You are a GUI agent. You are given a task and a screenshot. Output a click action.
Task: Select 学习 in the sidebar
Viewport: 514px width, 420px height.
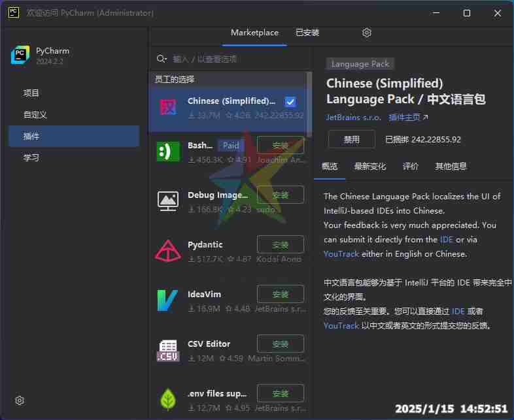pos(74,157)
